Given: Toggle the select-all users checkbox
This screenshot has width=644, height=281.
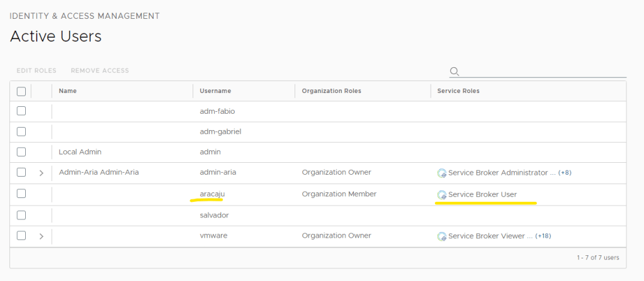Looking at the screenshot, I should pos(21,91).
